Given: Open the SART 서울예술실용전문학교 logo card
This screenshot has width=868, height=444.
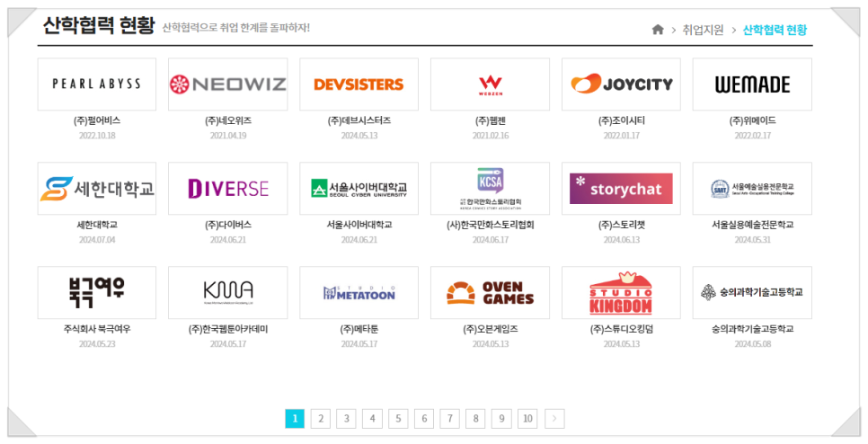Looking at the screenshot, I should 752,188.
